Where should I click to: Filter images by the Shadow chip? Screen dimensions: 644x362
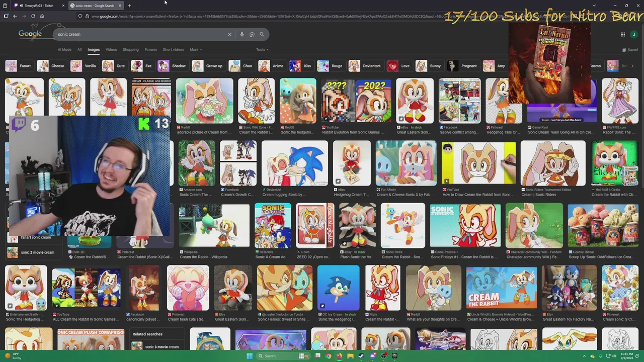(173, 66)
